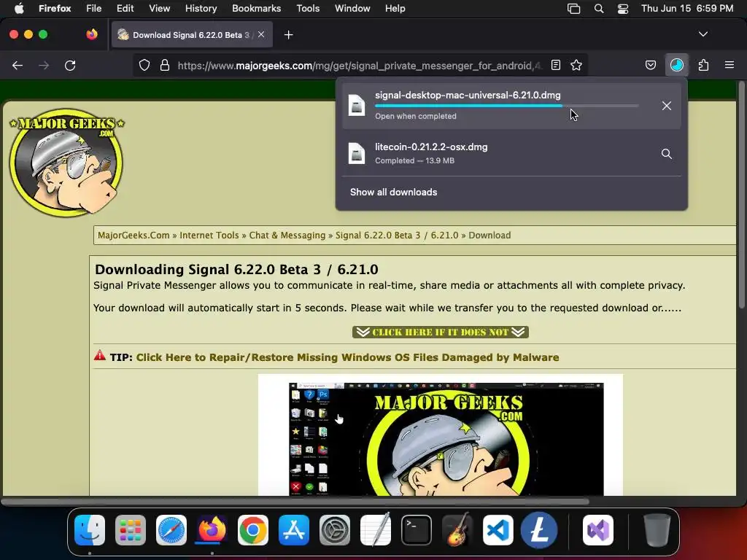Open the Edit menu
The width and height of the screenshot is (747, 560).
(x=125, y=8)
